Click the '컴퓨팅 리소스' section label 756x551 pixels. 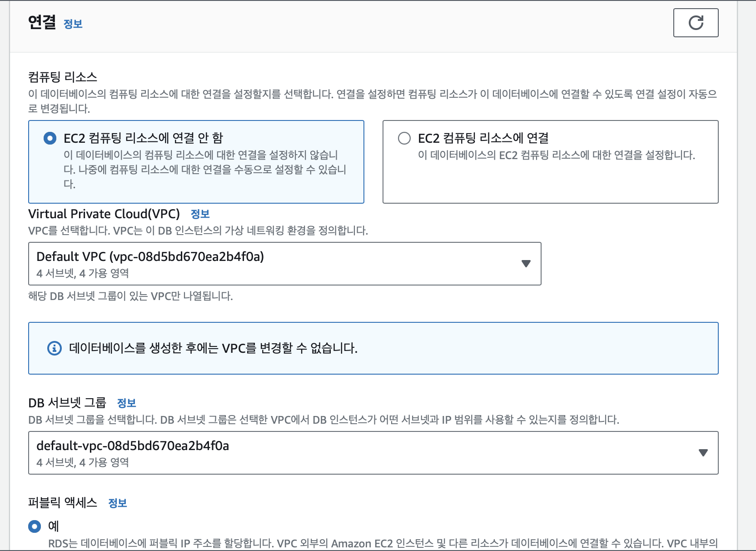(63, 77)
